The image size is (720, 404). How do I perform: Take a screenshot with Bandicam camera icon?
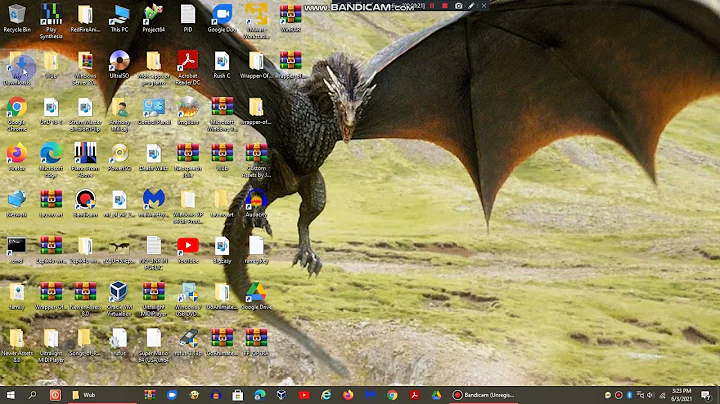(458, 6)
